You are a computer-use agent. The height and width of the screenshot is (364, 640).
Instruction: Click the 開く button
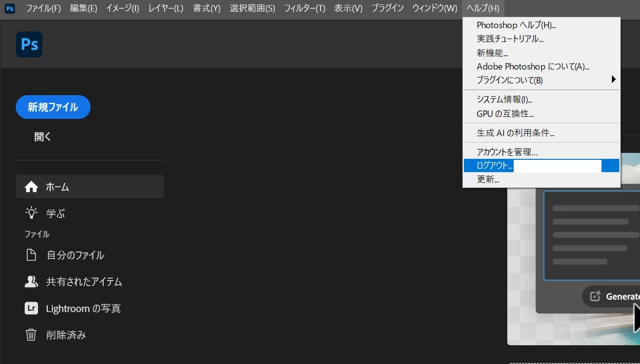point(42,137)
